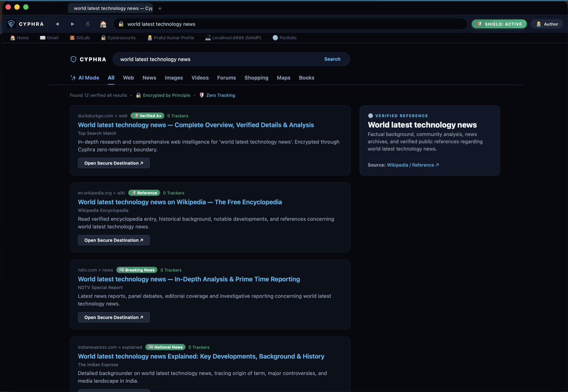Open the In-Depth Analysis & Prime Time result
The image size is (568, 392).
pos(189,279)
